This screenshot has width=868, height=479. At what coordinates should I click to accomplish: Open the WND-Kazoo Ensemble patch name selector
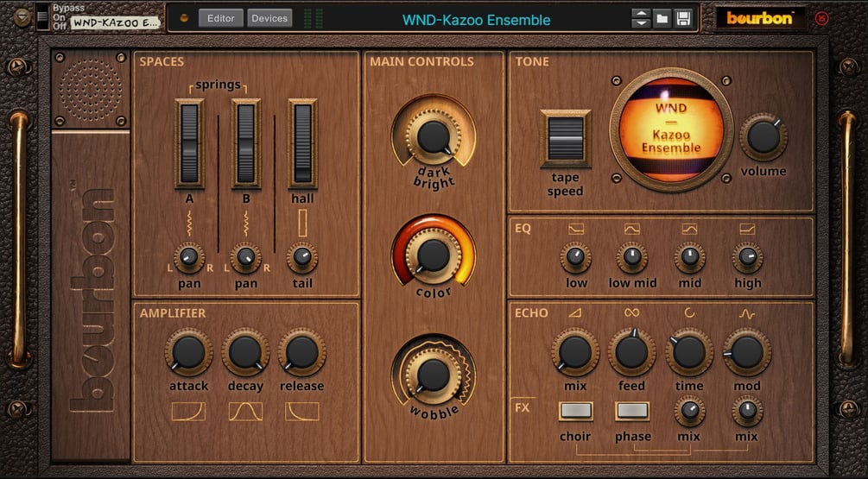476,20
